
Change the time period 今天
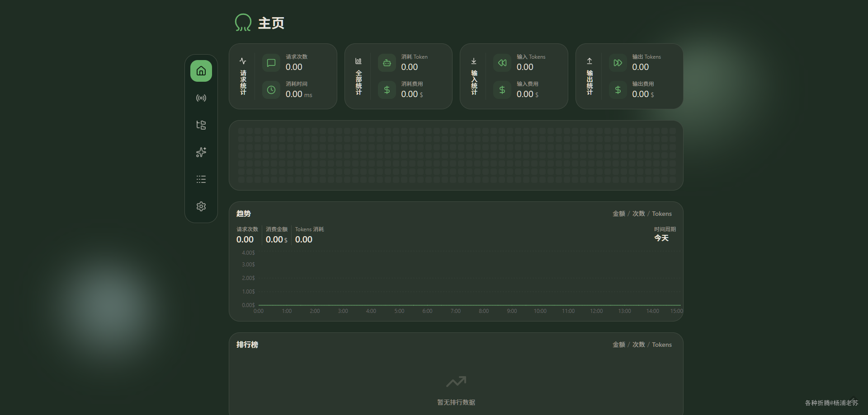(661, 238)
